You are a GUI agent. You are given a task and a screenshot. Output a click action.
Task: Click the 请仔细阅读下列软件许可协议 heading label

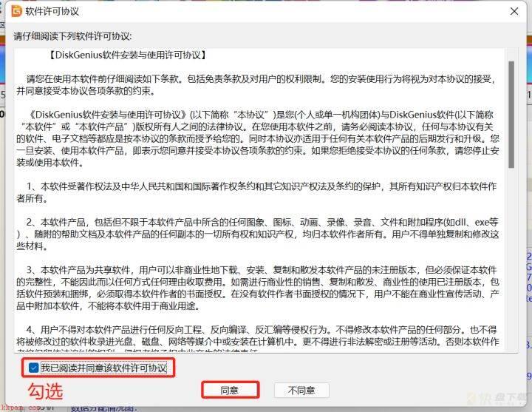[x=72, y=36]
